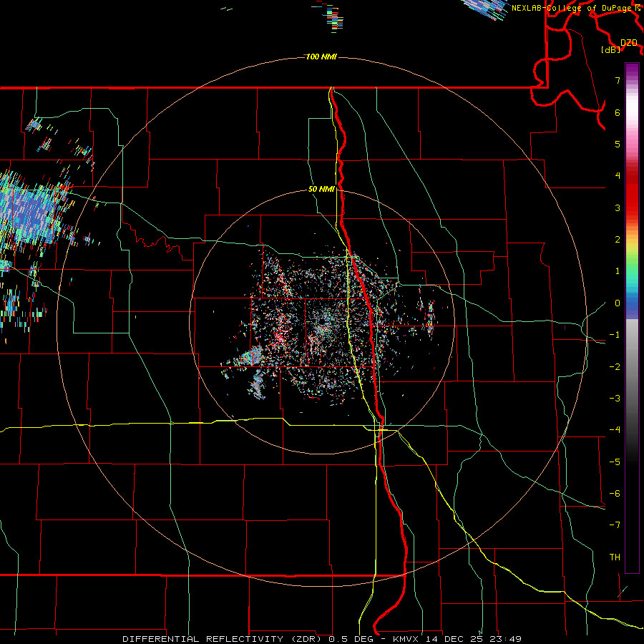Select the 1 value on the color scale
Viewport: 644px width, 644px height.
pyautogui.click(x=618, y=271)
